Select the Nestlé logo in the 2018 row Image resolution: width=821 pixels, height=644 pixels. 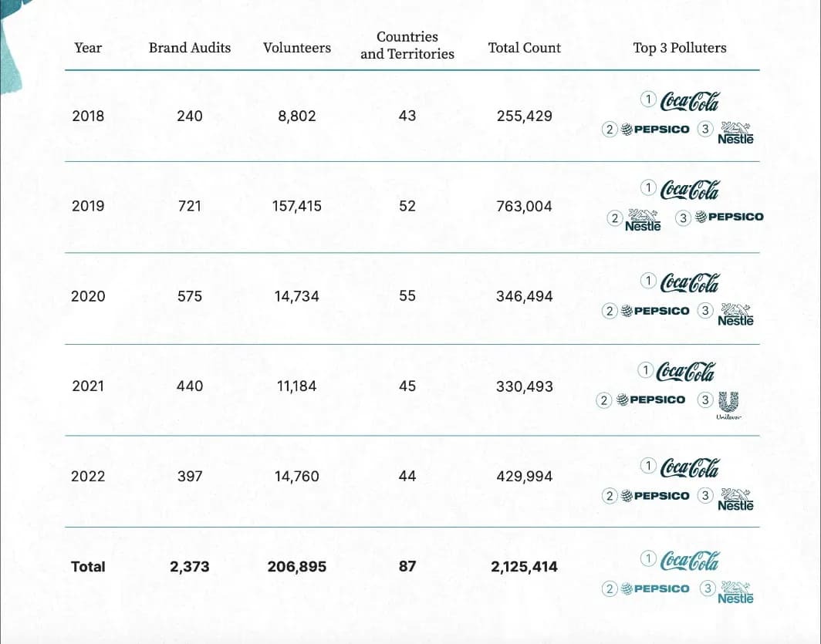pos(735,133)
